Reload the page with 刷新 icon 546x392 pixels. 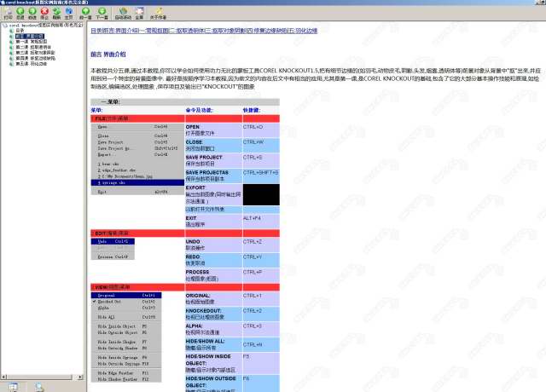point(56,14)
